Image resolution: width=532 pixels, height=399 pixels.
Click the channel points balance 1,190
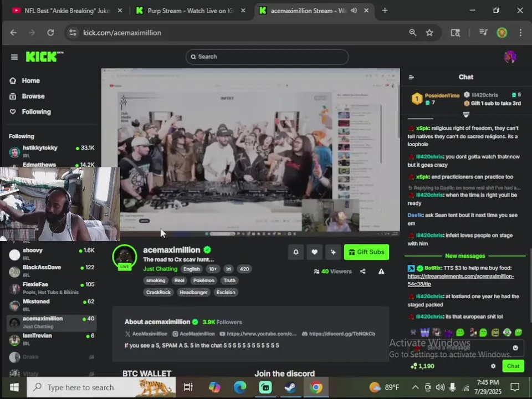[422, 366]
